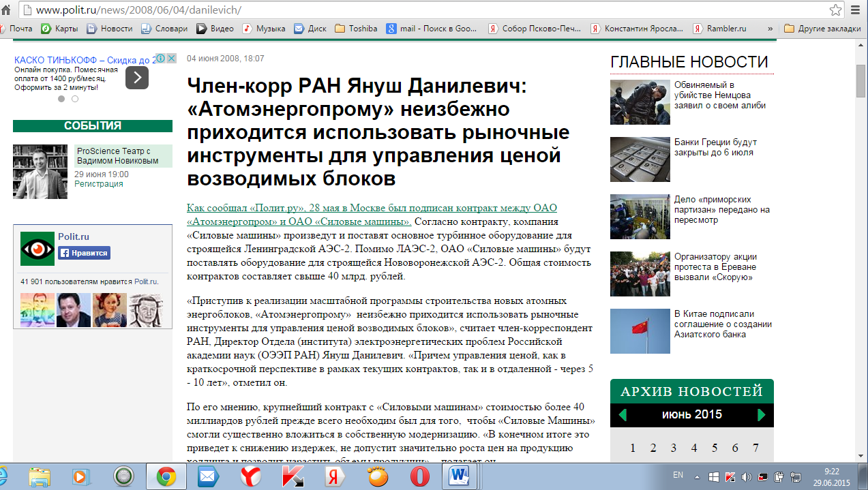Screen dimensions: 868x490
Task: Open the Вадим Новиков event photo
Action: [40, 171]
